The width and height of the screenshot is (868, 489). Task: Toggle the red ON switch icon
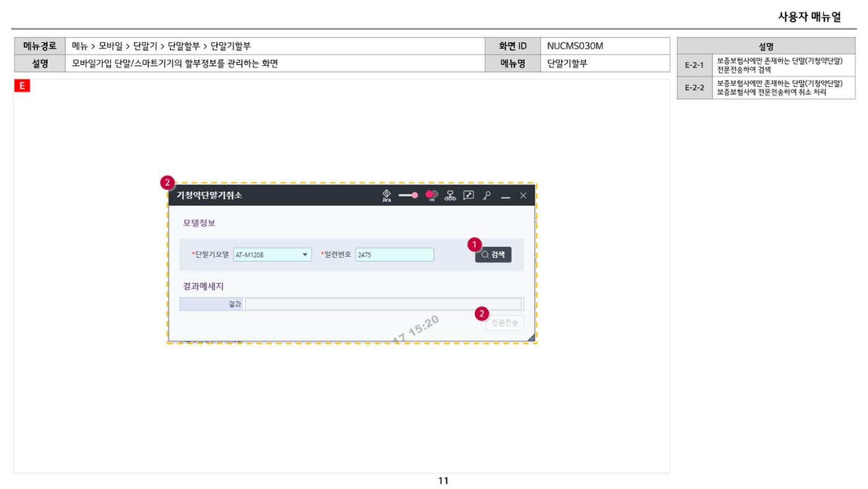tap(432, 195)
